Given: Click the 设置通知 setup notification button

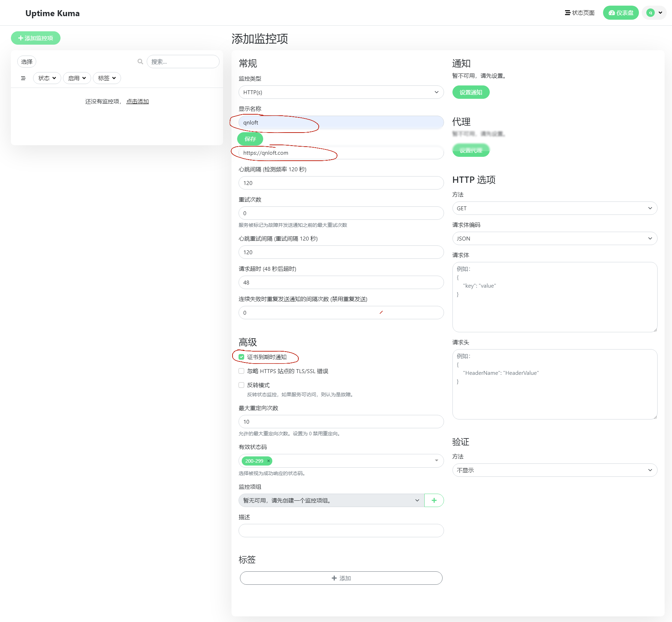Looking at the screenshot, I should [x=471, y=92].
